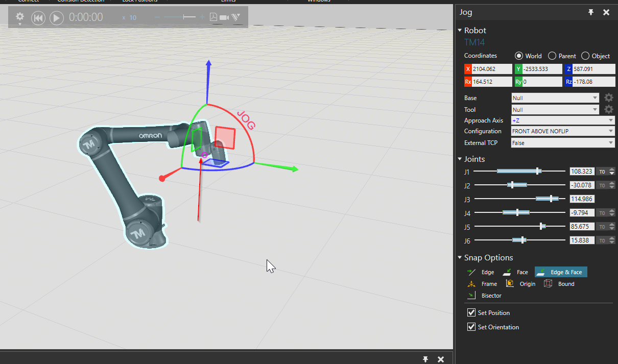The height and width of the screenshot is (364, 618).
Task: Click the J1 turn stepper arrows
Action: (612, 172)
